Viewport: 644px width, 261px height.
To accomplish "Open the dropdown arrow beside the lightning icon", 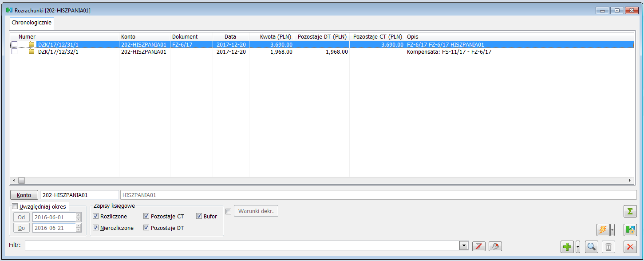I will pyautogui.click(x=612, y=229).
